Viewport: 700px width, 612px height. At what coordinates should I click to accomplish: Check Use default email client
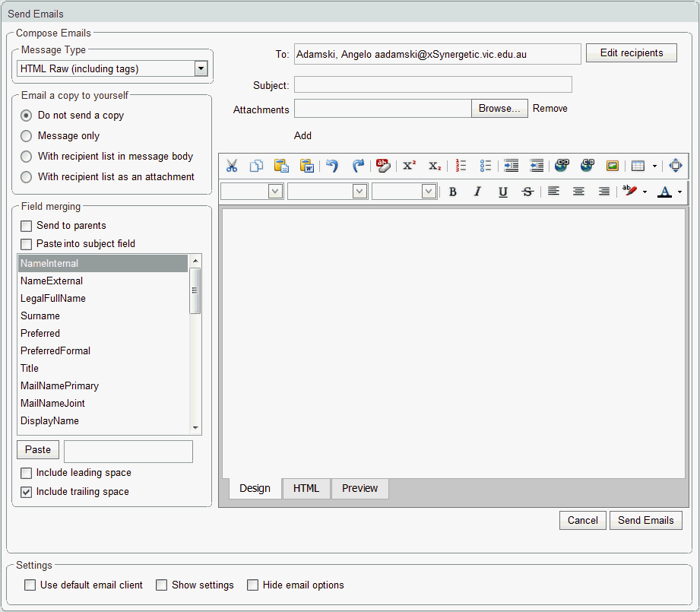coord(30,585)
